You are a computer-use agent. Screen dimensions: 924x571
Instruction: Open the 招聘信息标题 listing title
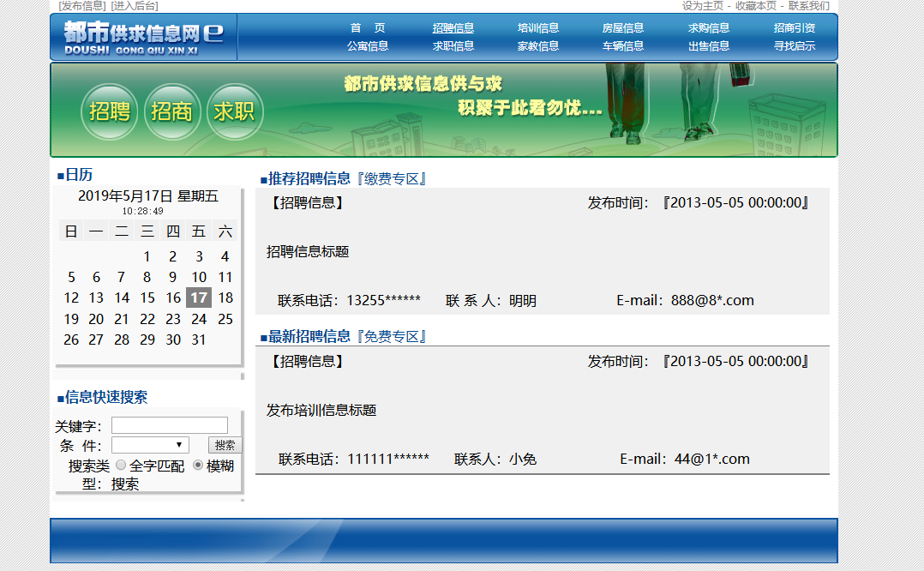tap(308, 251)
